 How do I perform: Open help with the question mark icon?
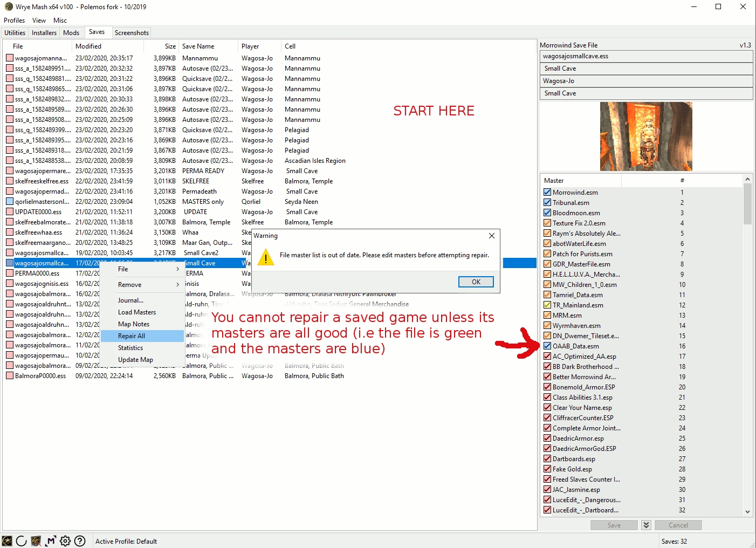tap(80, 541)
